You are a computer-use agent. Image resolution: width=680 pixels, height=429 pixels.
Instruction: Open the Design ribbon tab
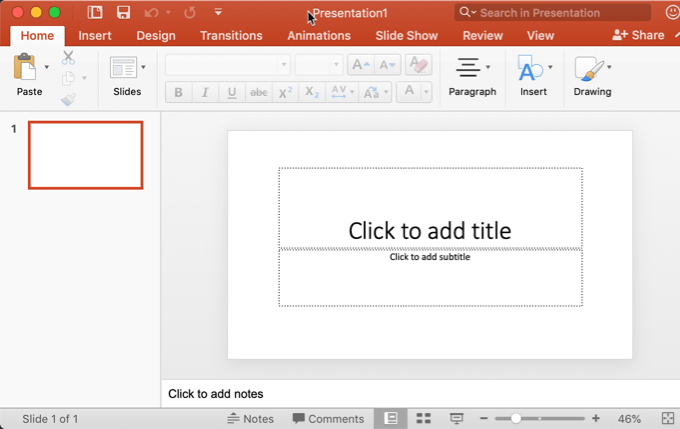pos(155,35)
